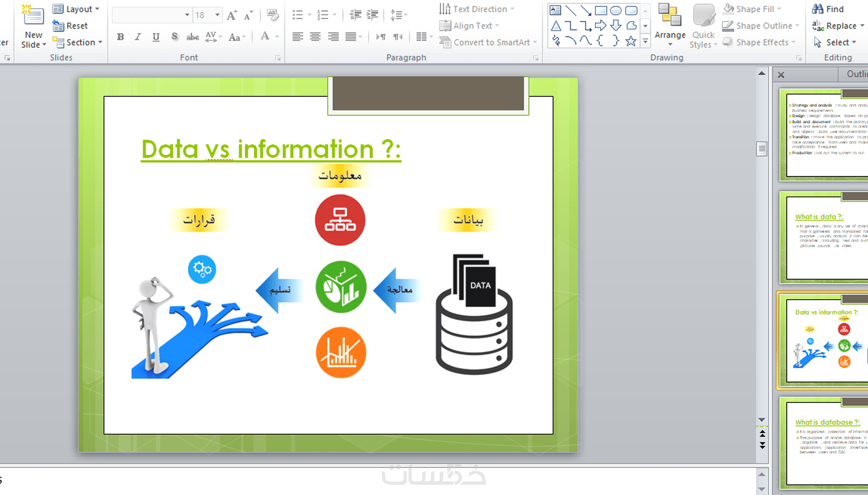868x495 pixels.
Task: Select the Text Box shape
Action: click(556, 10)
